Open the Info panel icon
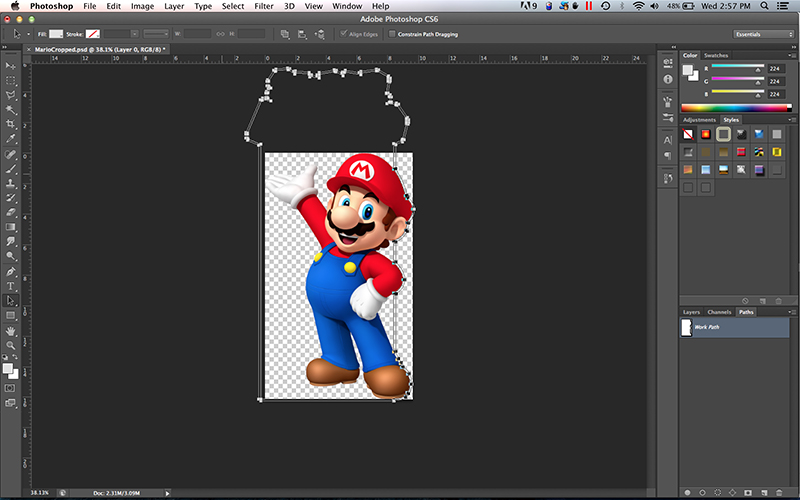 pyautogui.click(x=668, y=79)
